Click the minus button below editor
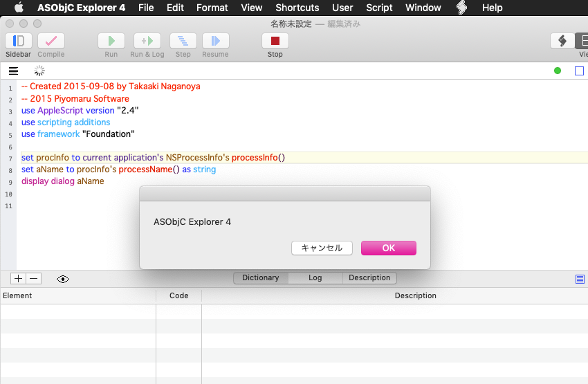588x384 pixels. click(34, 279)
